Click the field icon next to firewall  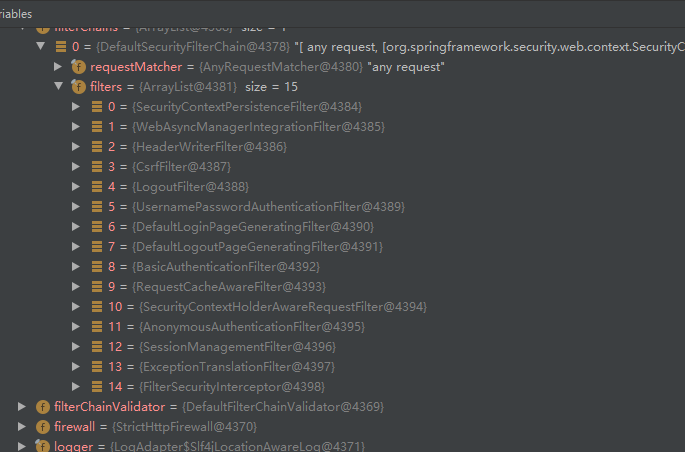(x=42, y=427)
